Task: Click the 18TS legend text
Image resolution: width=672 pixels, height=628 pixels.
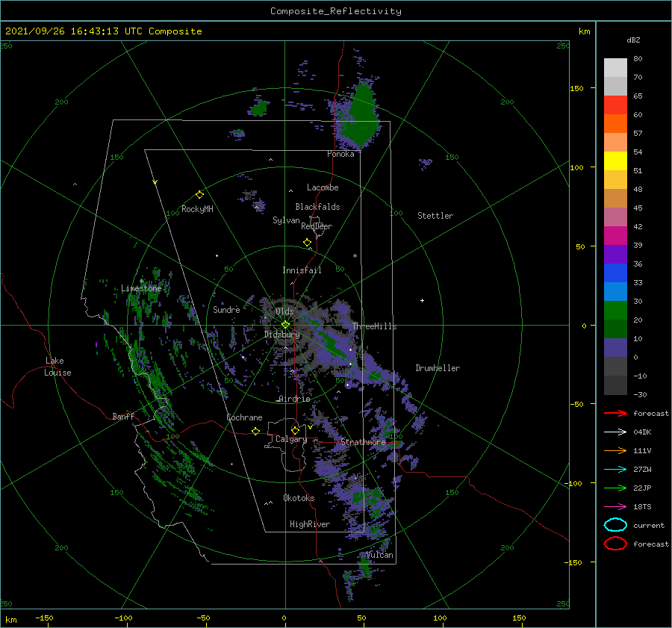Action: tap(642, 507)
